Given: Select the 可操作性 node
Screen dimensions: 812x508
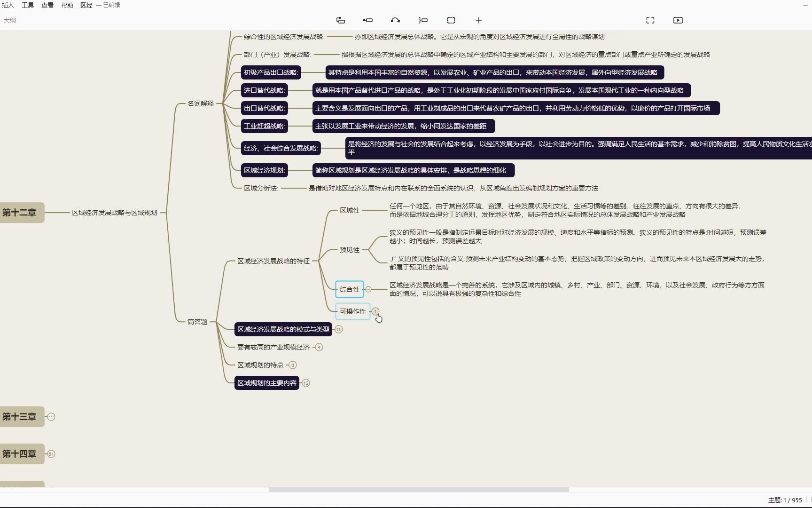Looking at the screenshot, I should (x=353, y=311).
